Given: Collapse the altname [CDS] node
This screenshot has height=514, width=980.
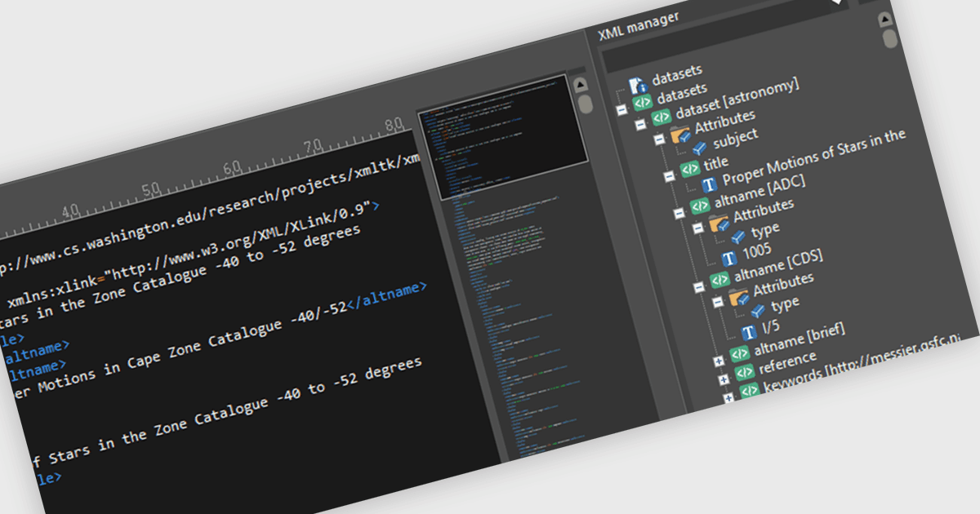Looking at the screenshot, I should tap(698, 286).
